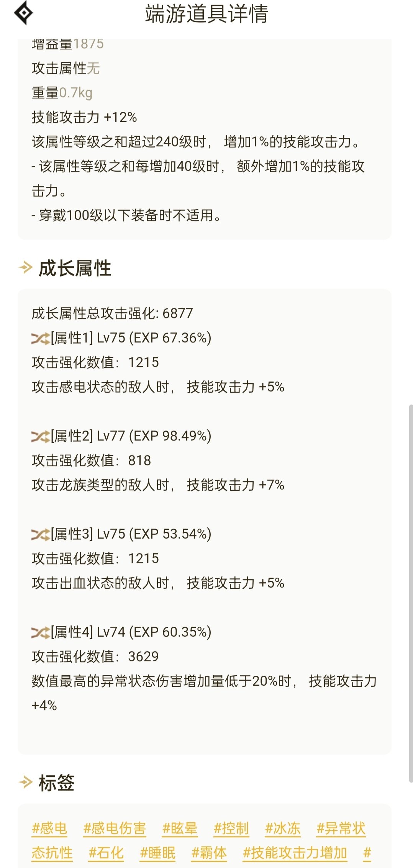Click the shuffle icon beside 属性3
The height and width of the screenshot is (868, 413).
[x=41, y=534]
